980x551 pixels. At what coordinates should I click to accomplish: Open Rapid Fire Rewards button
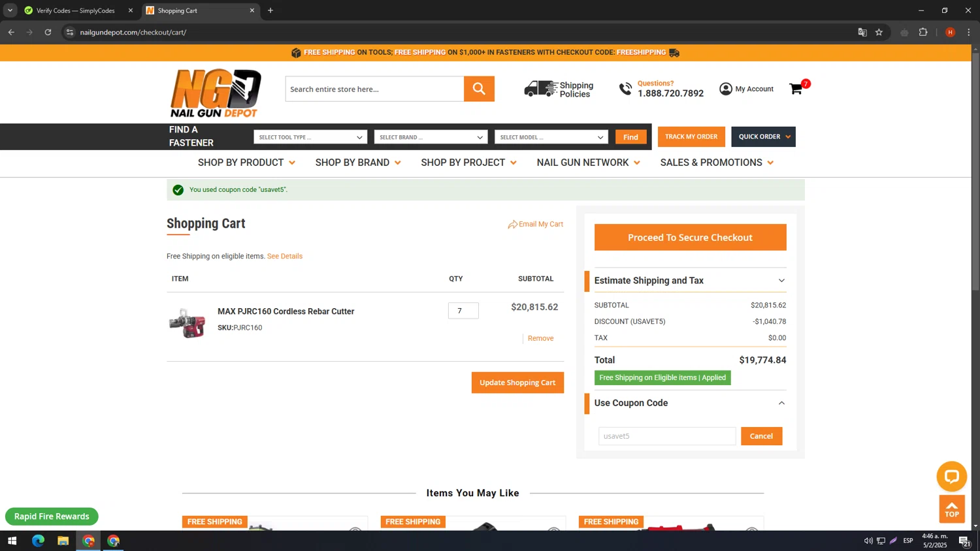click(52, 516)
